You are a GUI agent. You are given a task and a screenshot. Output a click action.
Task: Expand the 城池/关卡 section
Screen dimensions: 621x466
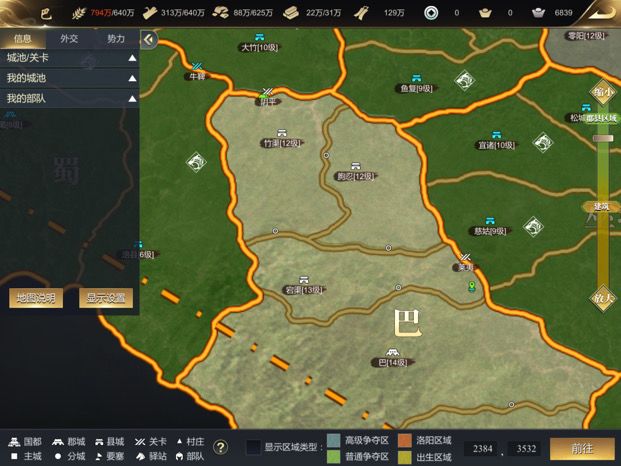(70, 58)
